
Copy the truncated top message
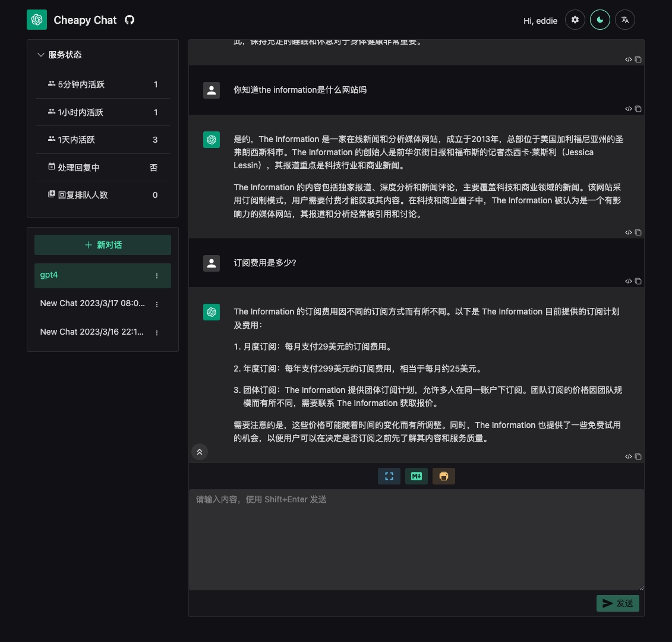638,59
